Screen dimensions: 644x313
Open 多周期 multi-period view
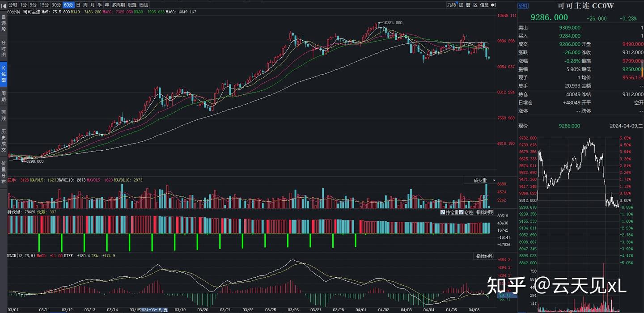tap(119, 5)
